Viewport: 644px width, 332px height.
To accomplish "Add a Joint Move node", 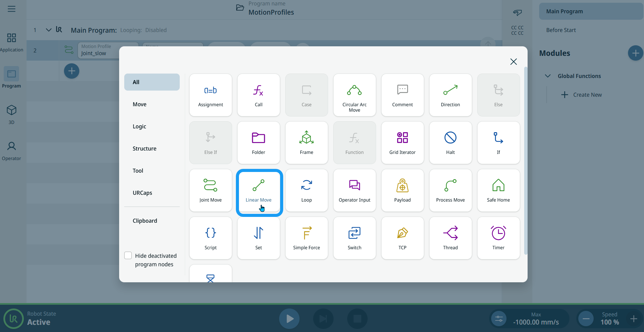I will [x=210, y=191].
